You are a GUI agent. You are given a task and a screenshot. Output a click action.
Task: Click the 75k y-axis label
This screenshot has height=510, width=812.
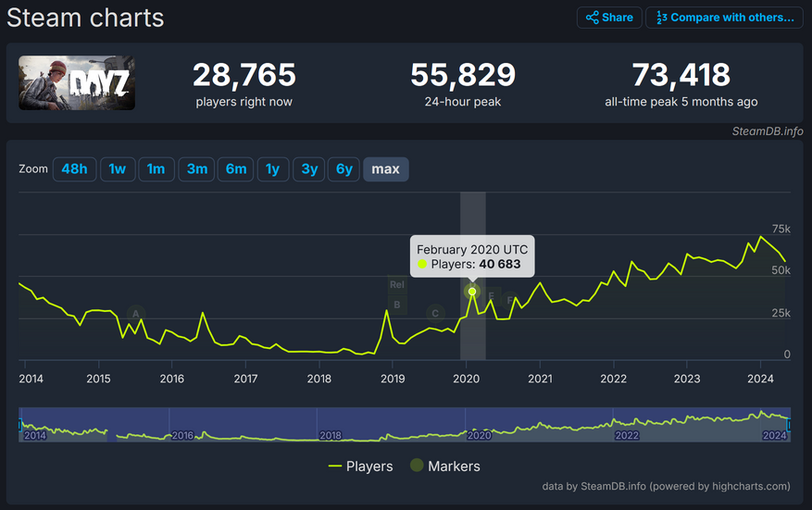tap(781, 229)
